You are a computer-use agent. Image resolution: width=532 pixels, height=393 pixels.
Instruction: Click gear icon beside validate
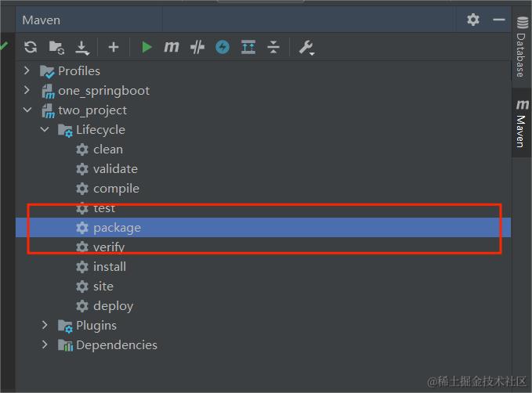pyautogui.click(x=82, y=169)
